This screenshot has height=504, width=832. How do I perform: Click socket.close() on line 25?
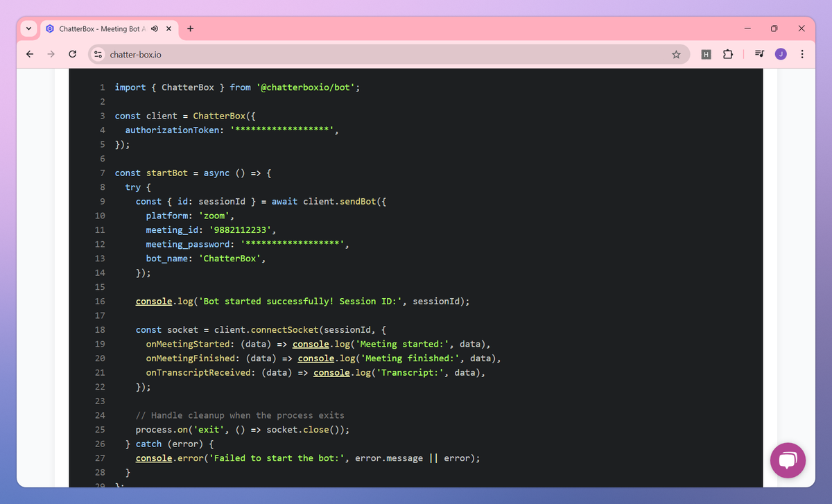[x=305, y=430]
